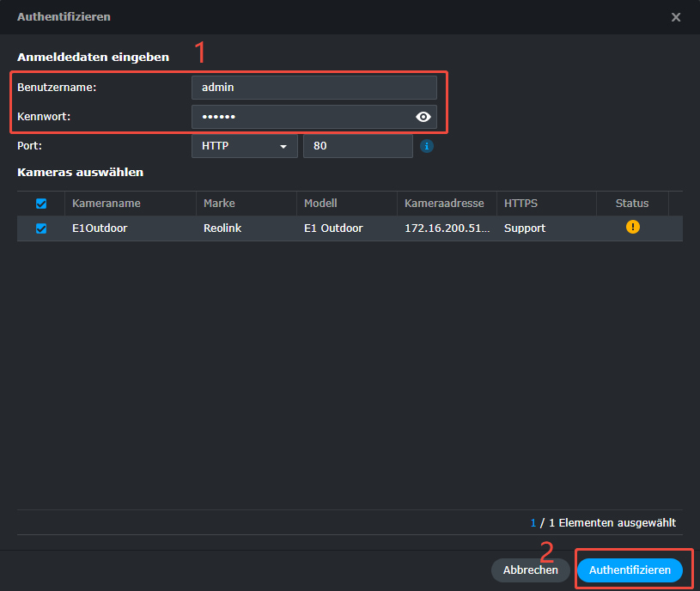This screenshot has width=700, height=591.
Task: Uncheck the E1Outdoor camera checkbox
Action: (x=41, y=228)
